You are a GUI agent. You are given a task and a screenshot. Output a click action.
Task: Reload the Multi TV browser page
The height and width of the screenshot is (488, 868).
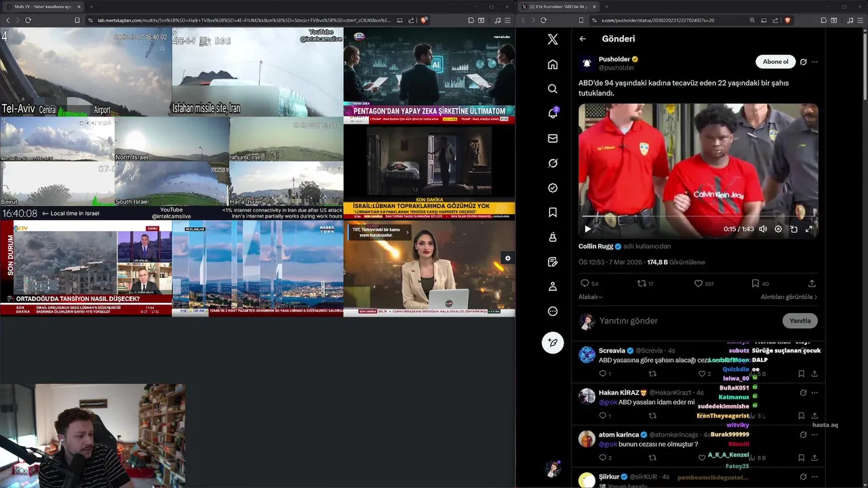coord(28,20)
